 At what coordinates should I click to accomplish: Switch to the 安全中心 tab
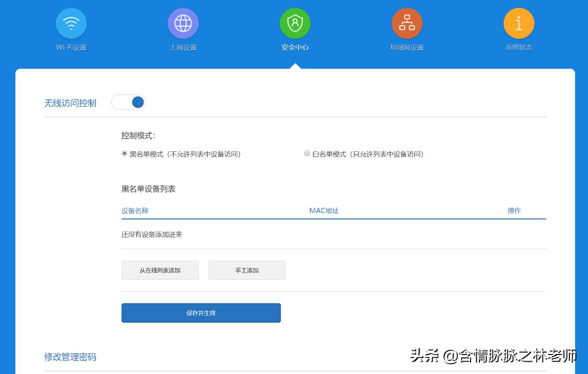tap(295, 29)
